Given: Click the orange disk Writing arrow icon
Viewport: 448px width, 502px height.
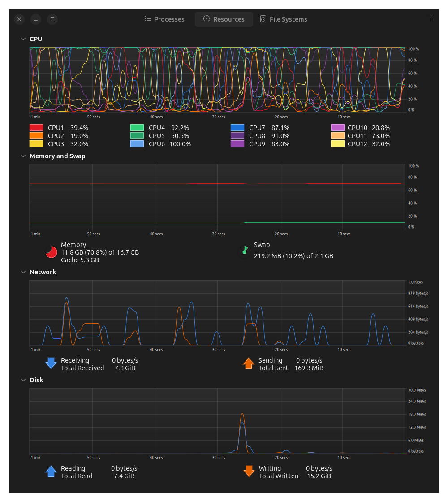Looking at the screenshot, I should pos(249,472).
